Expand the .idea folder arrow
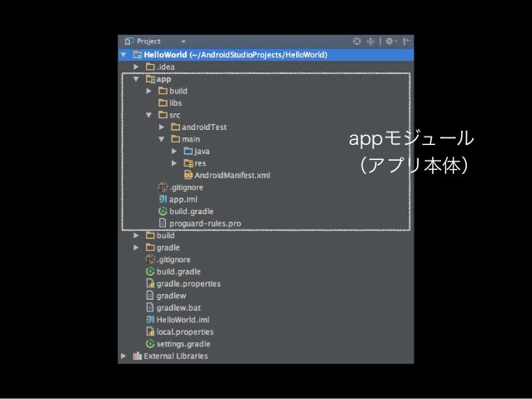This screenshot has height=399, width=532. click(136, 67)
